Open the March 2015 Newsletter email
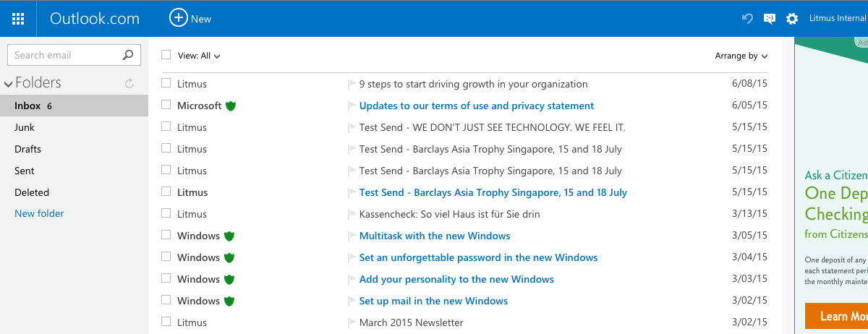868x334 pixels. (x=411, y=322)
